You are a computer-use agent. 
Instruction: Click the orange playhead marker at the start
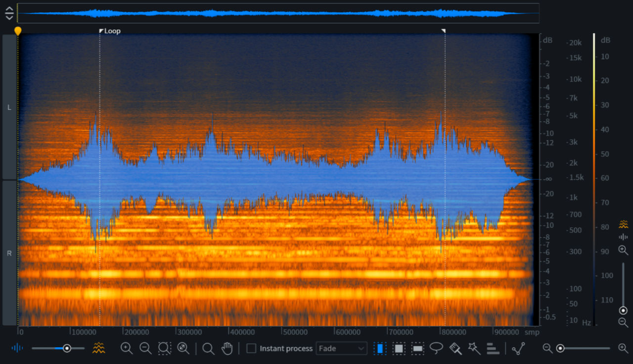tap(18, 31)
